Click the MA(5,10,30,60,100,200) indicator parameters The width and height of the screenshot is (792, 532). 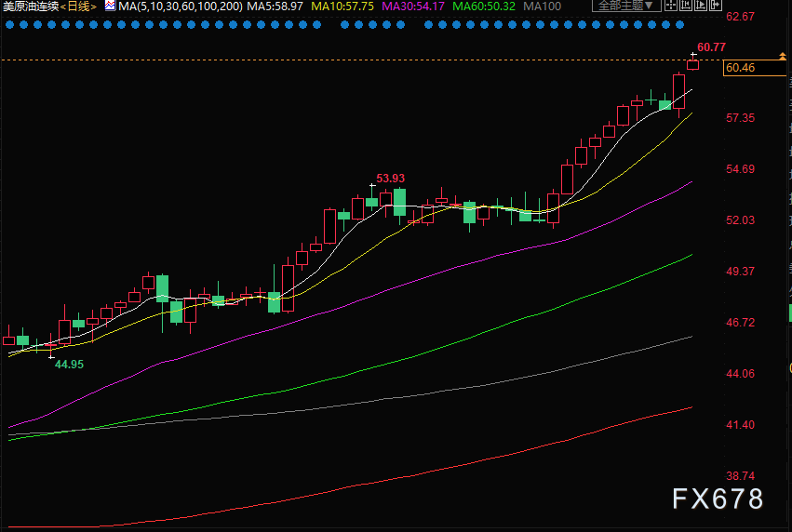pyautogui.click(x=181, y=7)
